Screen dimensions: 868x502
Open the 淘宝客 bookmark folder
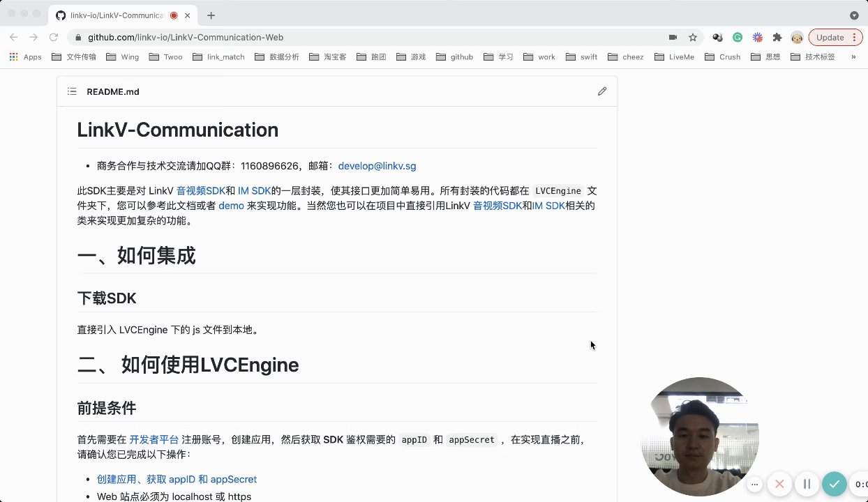[328, 57]
